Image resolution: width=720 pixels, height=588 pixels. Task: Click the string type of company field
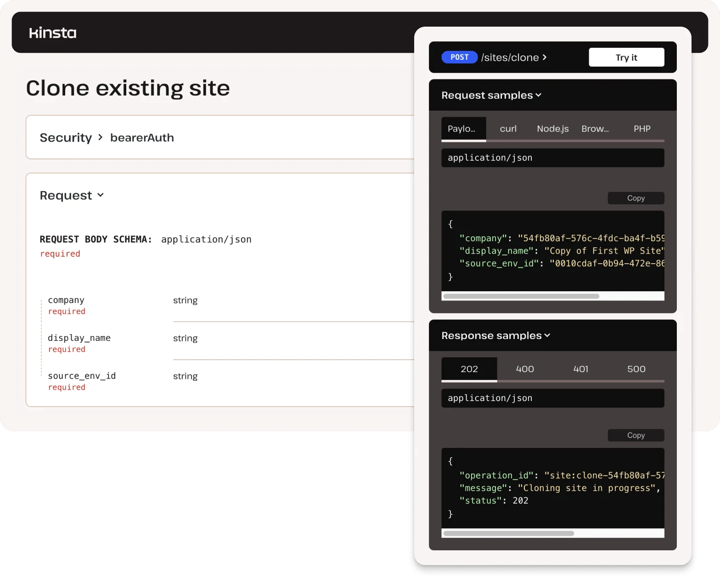pos(186,300)
